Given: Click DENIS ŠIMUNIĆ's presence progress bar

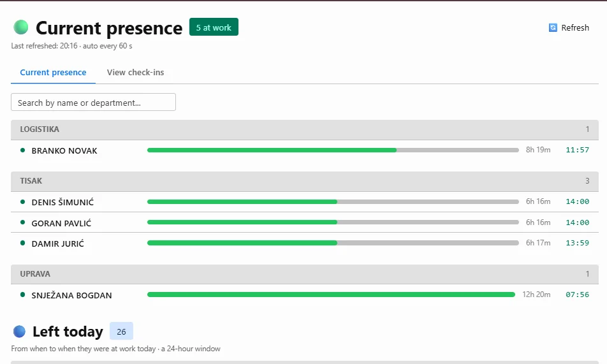Looking at the screenshot, I should click(333, 201).
